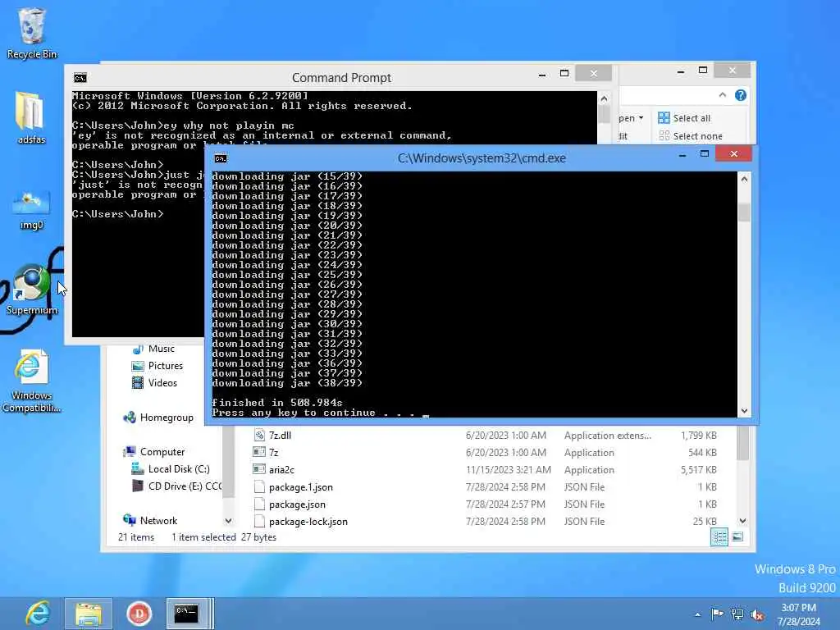Click '21 items' in Explorer status bar
This screenshot has height=630, width=840.
click(136, 537)
